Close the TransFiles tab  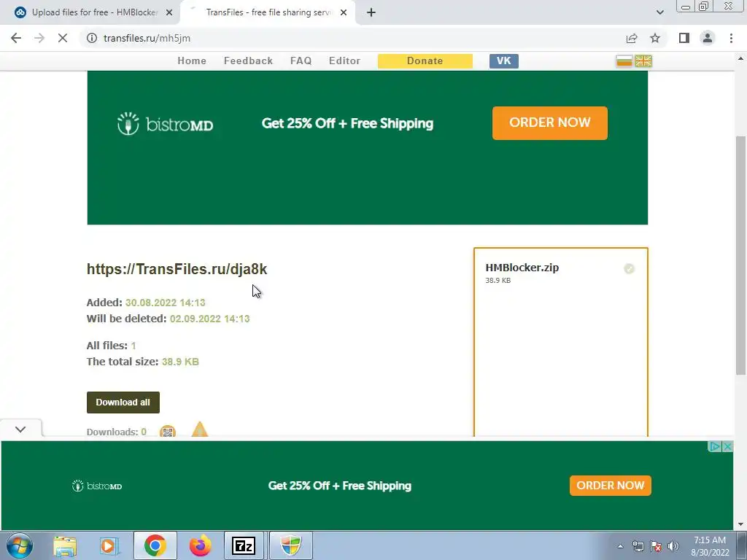pos(344,12)
